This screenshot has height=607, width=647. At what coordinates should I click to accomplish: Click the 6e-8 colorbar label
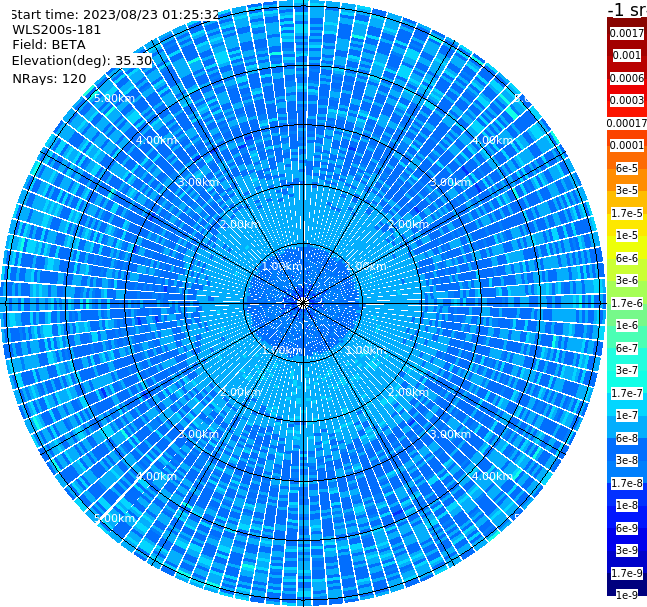pyautogui.click(x=627, y=438)
